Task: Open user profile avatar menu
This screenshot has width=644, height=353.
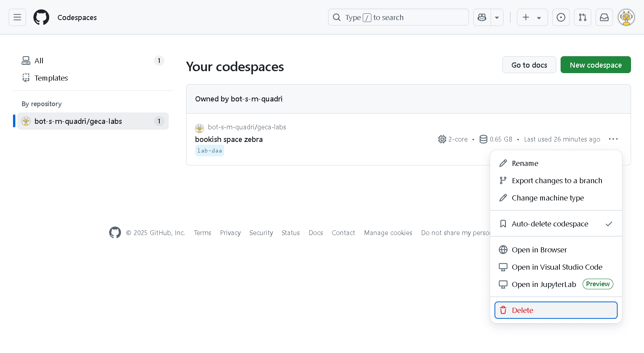Action: [626, 17]
